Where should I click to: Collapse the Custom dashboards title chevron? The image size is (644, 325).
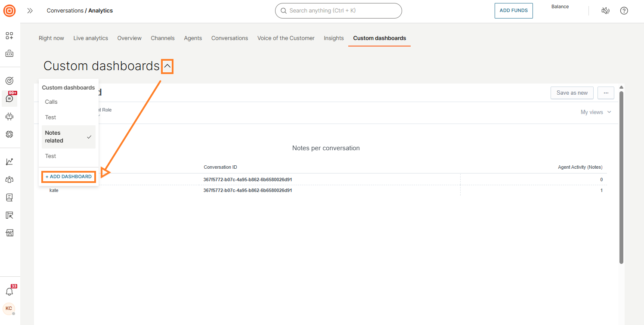tap(167, 66)
